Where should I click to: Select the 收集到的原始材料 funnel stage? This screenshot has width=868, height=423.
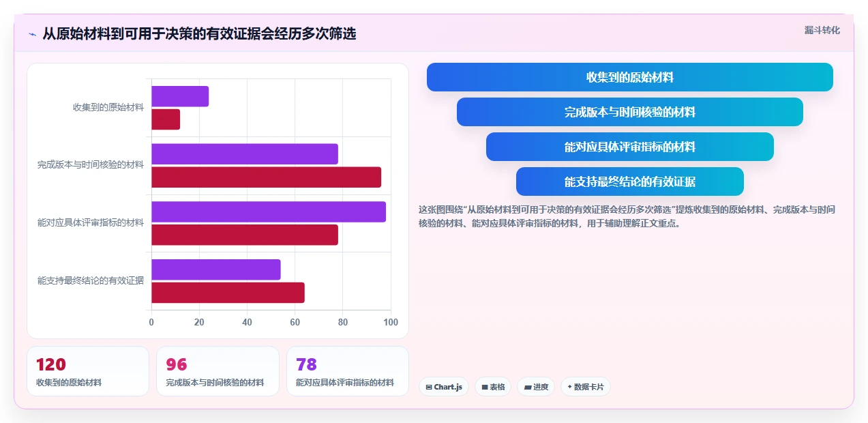pos(630,77)
